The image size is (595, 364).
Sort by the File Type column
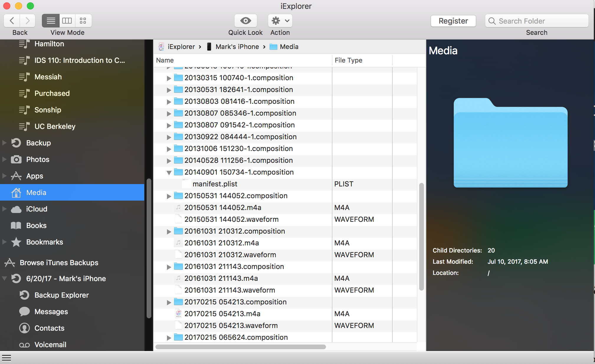348,60
